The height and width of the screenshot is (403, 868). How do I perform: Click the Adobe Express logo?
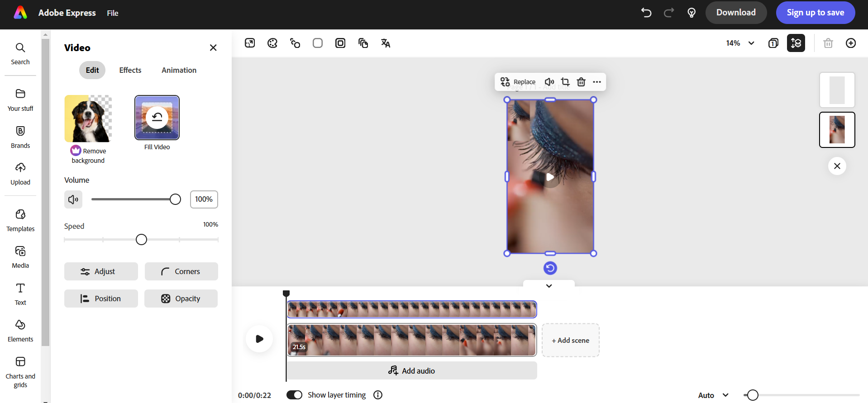20,13
